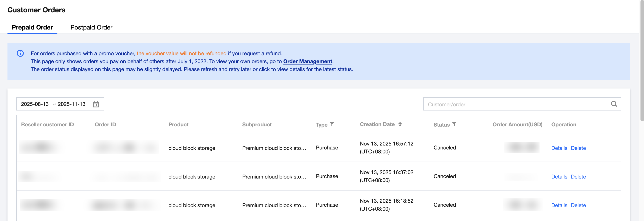Viewport: 644px width, 221px height.
Task: Delete the order created at 16:57:12
Action: [x=578, y=148]
